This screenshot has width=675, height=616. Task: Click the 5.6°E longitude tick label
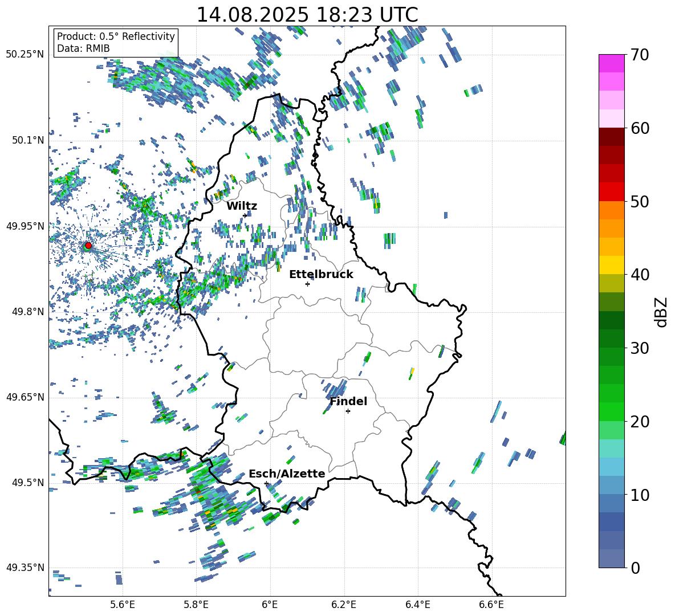point(123,605)
